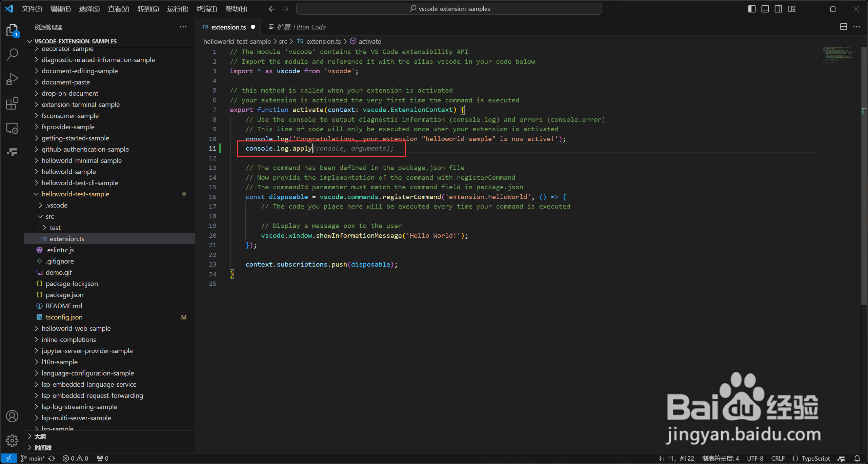Screen dimensions: 868x464
Task: Click the remote window indicator in status bar
Action: pyautogui.click(x=8, y=458)
